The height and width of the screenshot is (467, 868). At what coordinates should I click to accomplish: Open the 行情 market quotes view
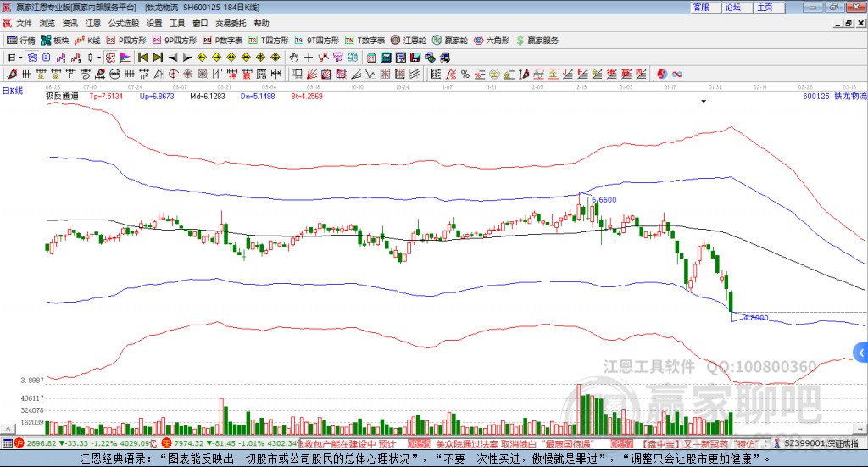[21, 40]
